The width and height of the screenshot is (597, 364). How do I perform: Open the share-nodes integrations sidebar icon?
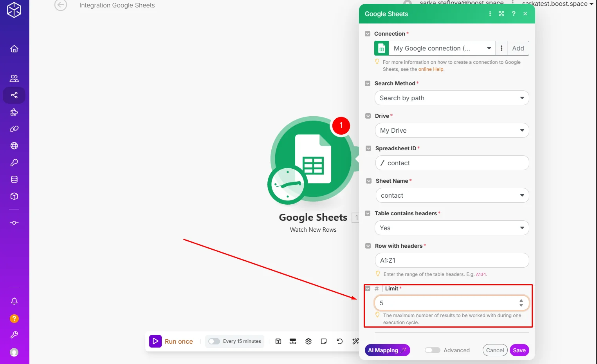tap(14, 95)
